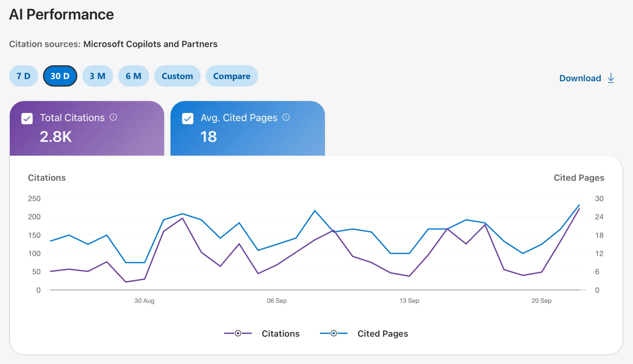Open the Custom date range option
The width and height of the screenshot is (633, 364).
(x=177, y=76)
